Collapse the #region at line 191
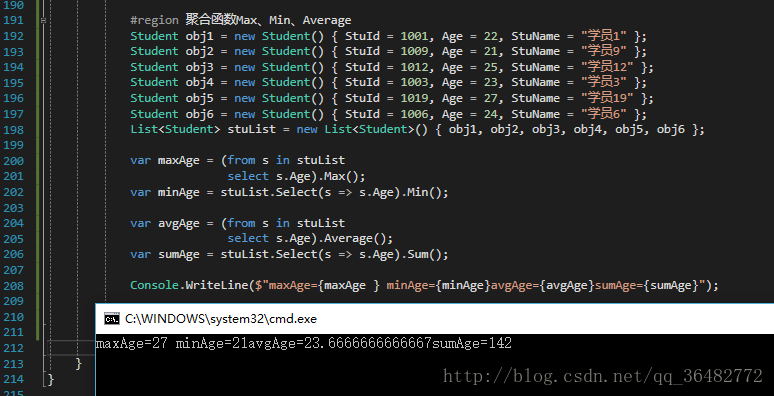774x396 pixels. coord(44,21)
